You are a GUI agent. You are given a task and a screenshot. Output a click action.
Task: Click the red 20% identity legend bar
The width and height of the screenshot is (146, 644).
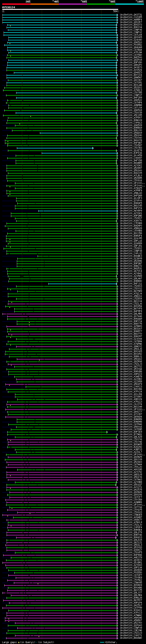coord(16,4)
